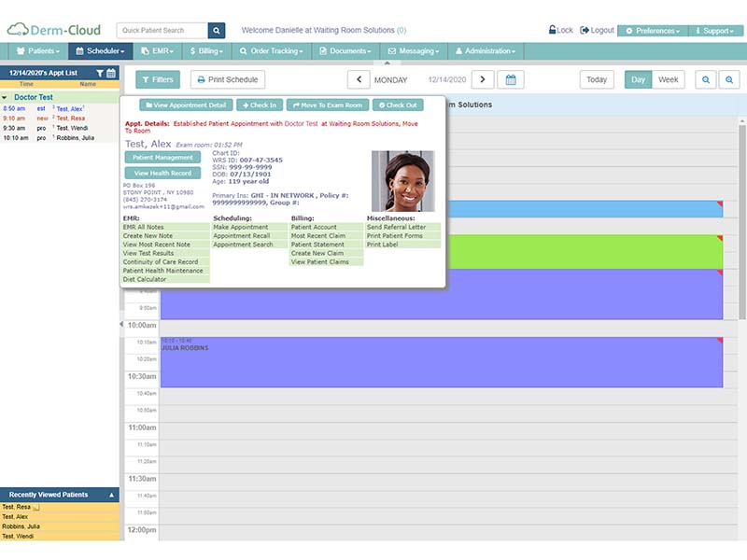Open the Billing menu
Viewport: 747px width, 560px height.
point(206,51)
